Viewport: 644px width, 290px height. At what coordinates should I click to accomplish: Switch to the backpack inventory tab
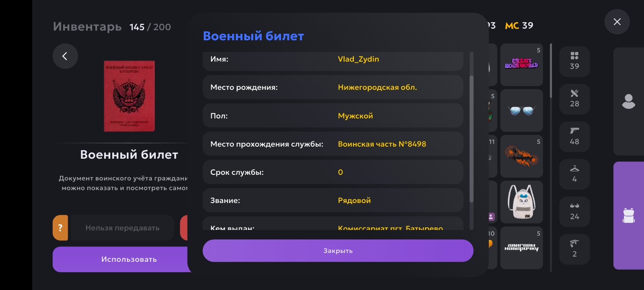628,215
